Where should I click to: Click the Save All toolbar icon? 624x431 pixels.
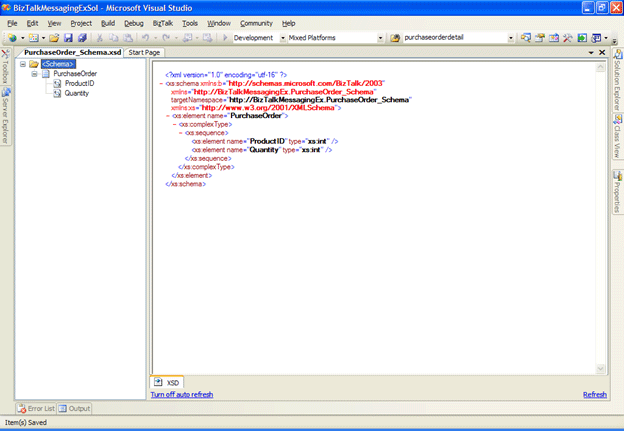(82, 38)
